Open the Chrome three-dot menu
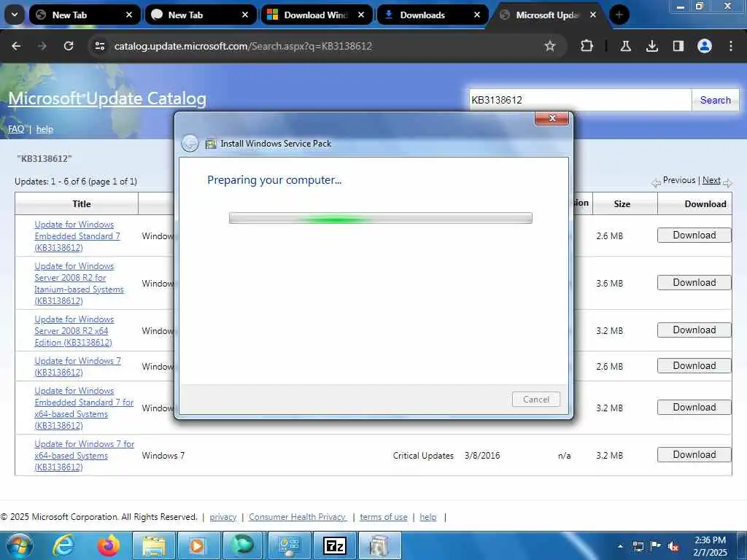 731,46
